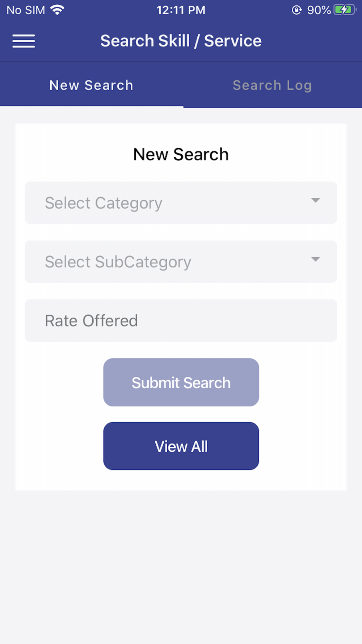Image resolution: width=362 pixels, height=644 pixels.
Task: Switch to the New Search tab
Action: [92, 85]
